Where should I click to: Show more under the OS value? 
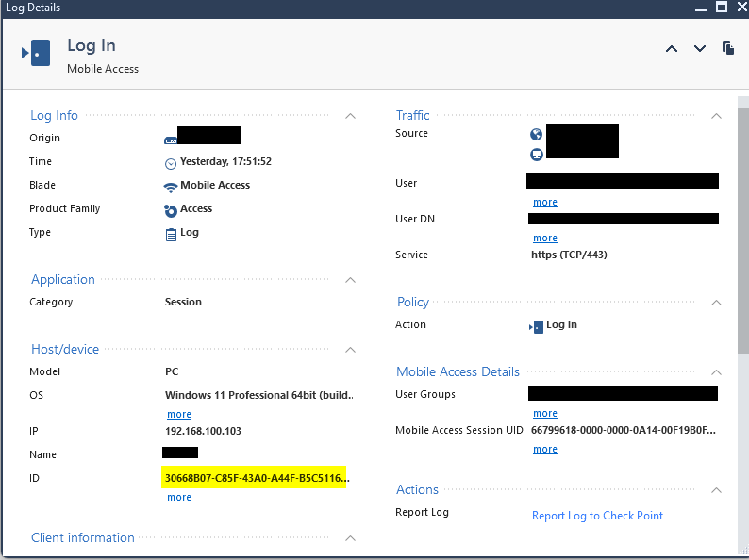(x=179, y=415)
